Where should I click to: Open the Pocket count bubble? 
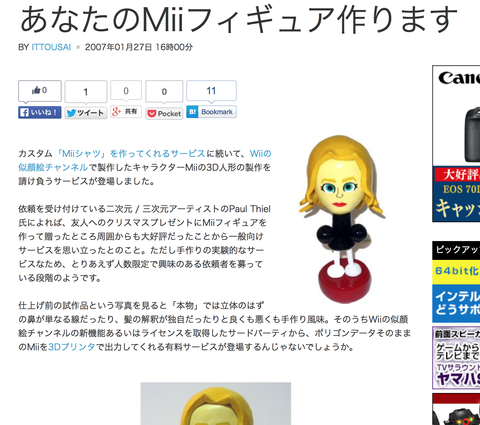(x=164, y=91)
